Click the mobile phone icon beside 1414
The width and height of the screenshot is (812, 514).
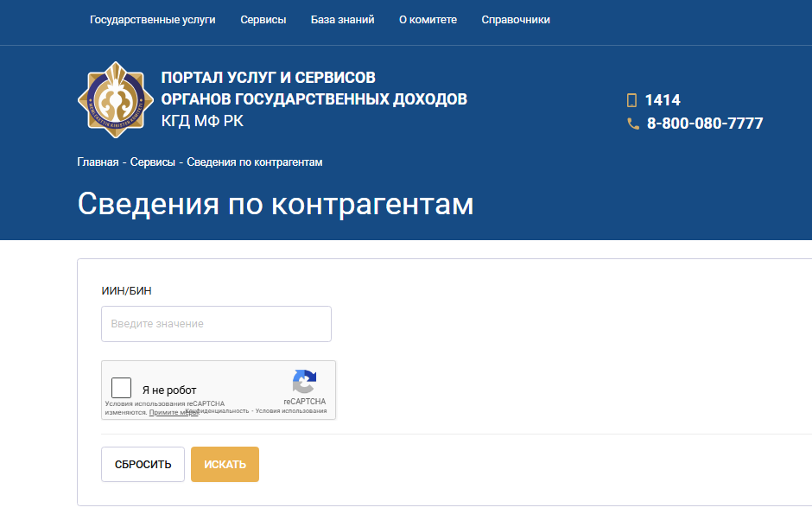[x=631, y=99]
